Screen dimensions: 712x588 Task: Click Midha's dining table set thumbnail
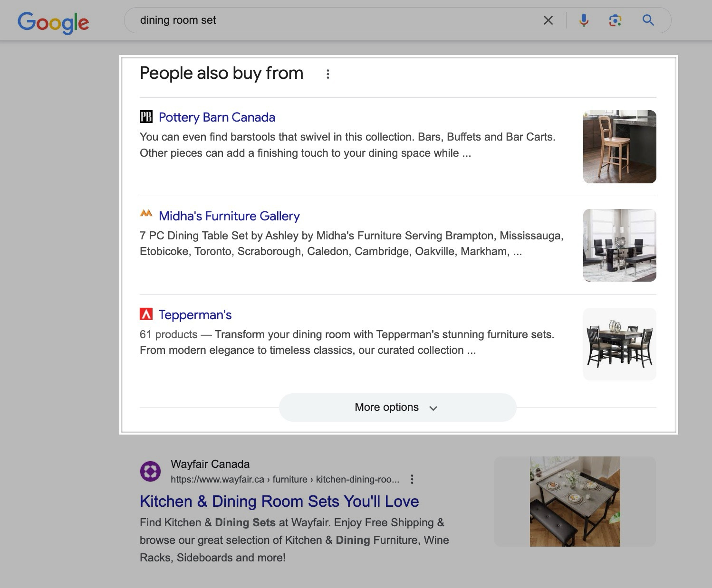[620, 246]
